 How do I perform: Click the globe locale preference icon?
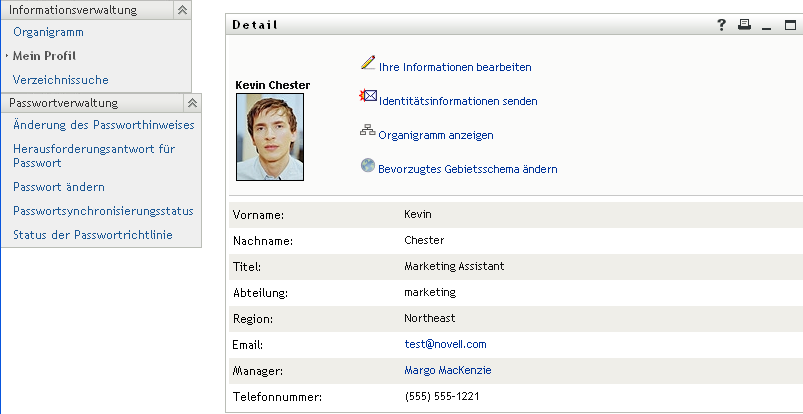[367, 166]
